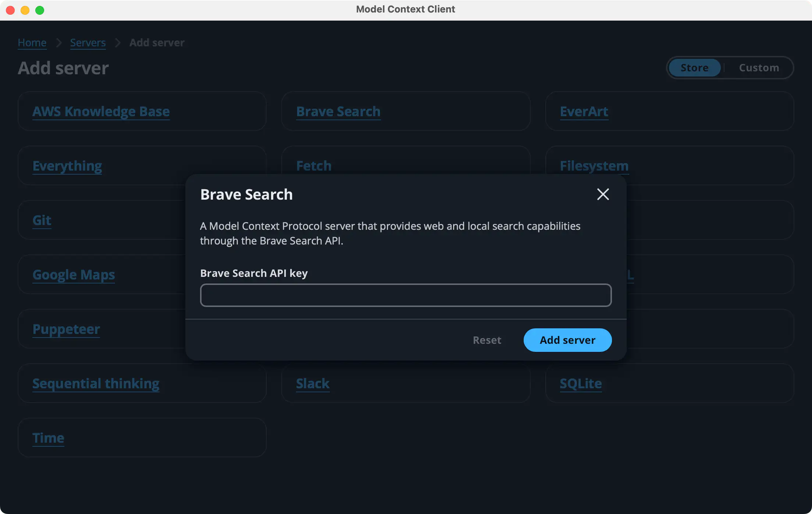Open the Everything server entry
The width and height of the screenshot is (812, 514).
click(x=67, y=166)
